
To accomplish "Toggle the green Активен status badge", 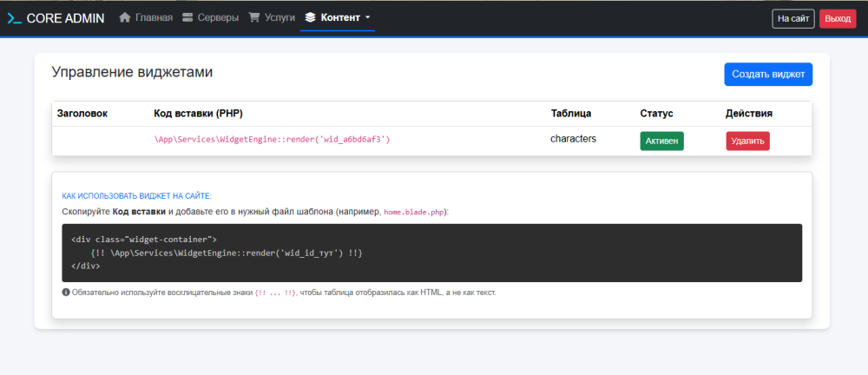I will pos(661,141).
